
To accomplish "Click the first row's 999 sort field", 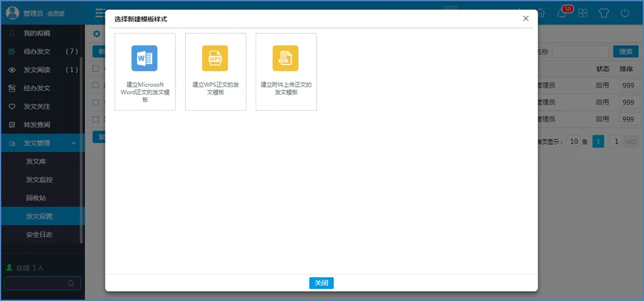I will tap(628, 86).
